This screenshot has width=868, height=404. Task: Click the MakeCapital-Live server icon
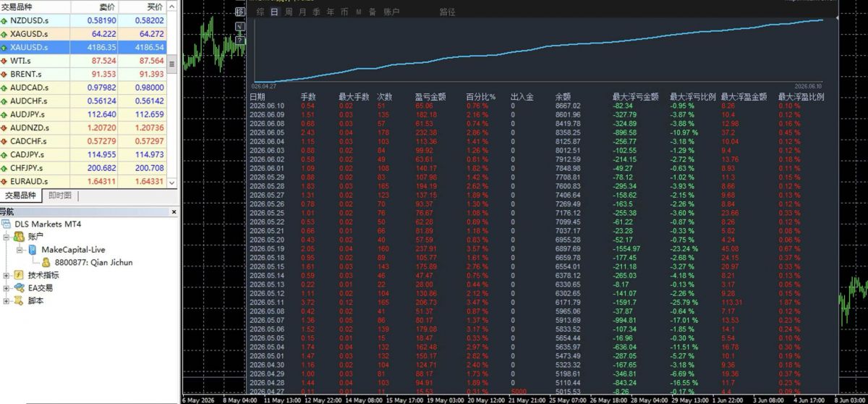pos(33,250)
